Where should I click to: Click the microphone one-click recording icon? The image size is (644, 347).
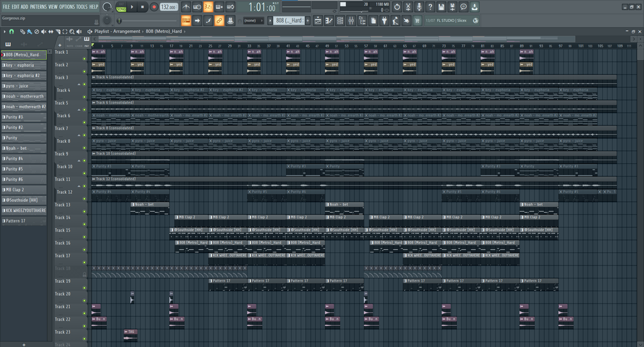pos(419,7)
